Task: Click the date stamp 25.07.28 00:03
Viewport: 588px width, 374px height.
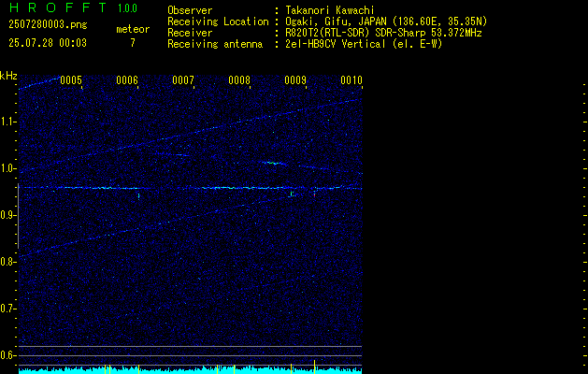Action: tap(48, 43)
